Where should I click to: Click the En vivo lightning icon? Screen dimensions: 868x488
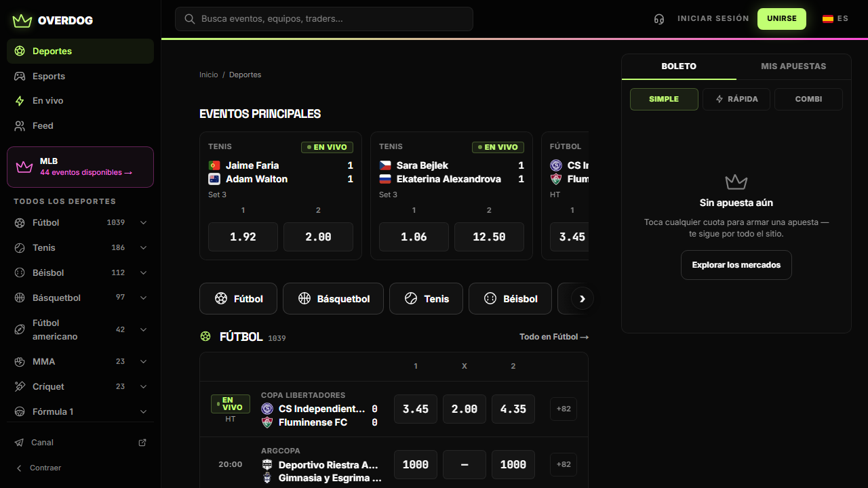click(x=20, y=101)
